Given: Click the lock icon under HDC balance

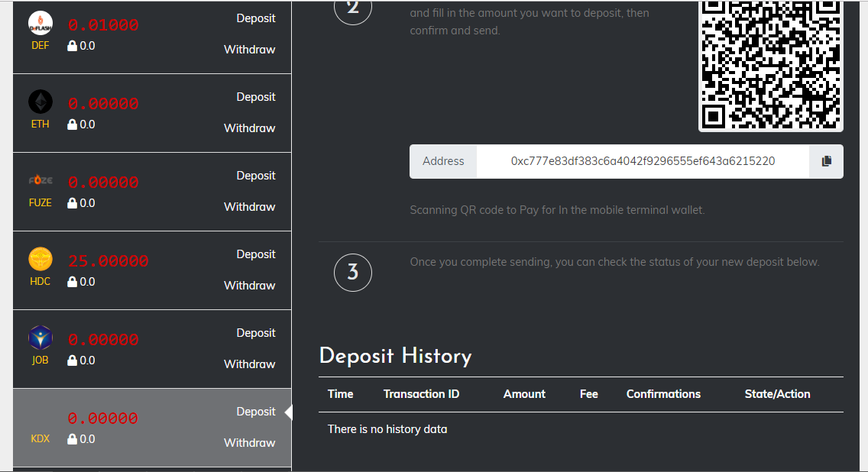Looking at the screenshot, I should [72, 281].
